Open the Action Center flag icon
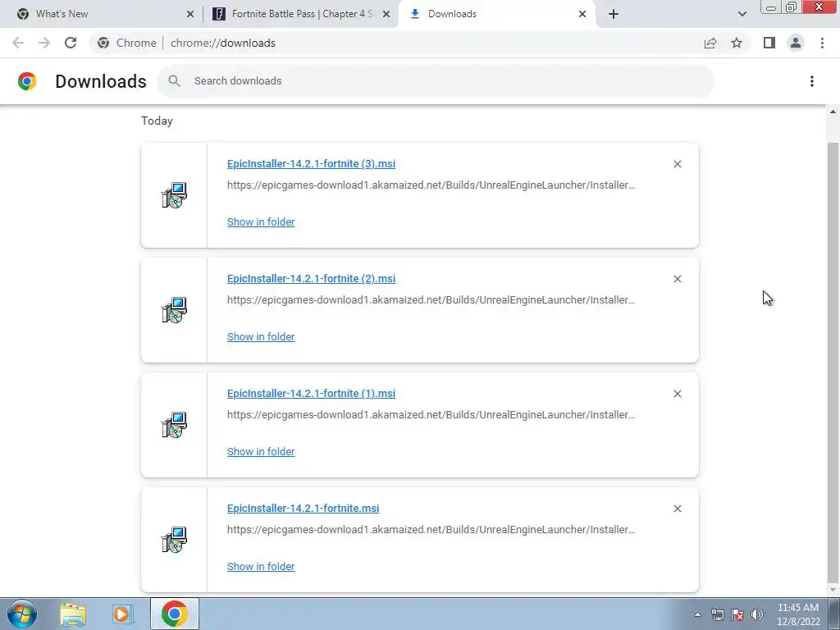The image size is (840, 630). tap(737, 614)
